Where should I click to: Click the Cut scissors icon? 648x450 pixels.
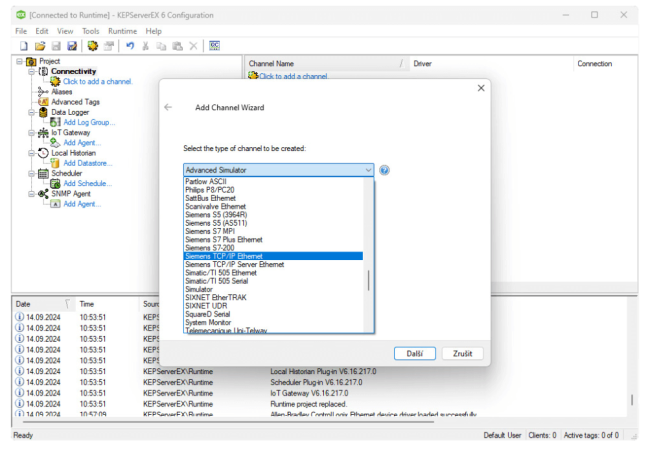(145, 46)
